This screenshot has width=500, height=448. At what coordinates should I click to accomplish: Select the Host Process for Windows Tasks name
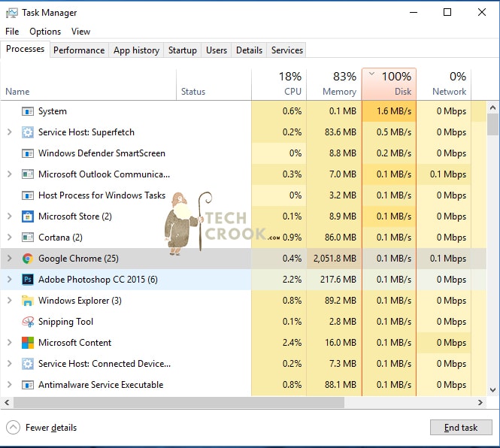coord(102,195)
